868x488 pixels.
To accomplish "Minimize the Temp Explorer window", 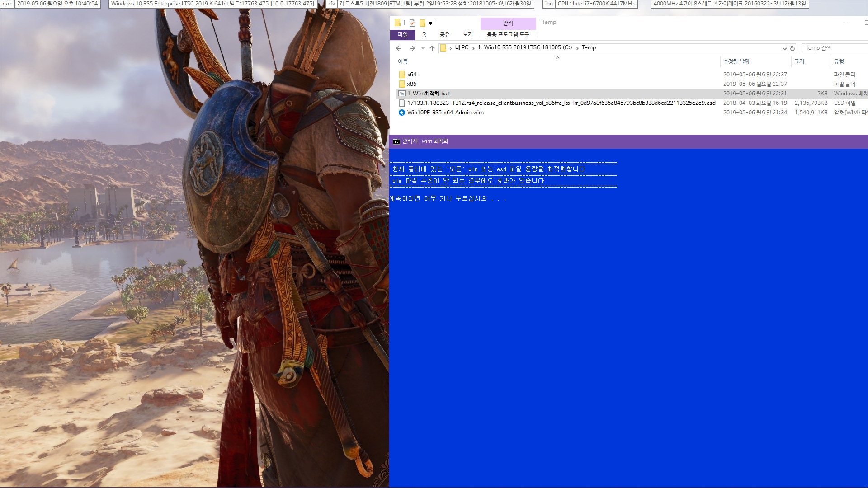I will [846, 23].
